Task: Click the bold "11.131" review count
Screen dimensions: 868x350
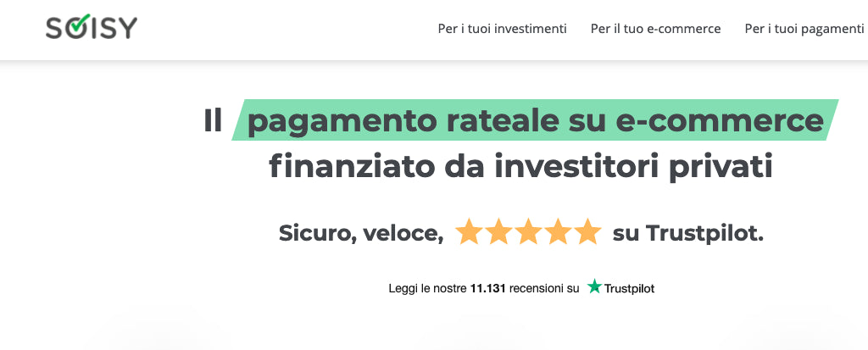Action: click(487, 288)
